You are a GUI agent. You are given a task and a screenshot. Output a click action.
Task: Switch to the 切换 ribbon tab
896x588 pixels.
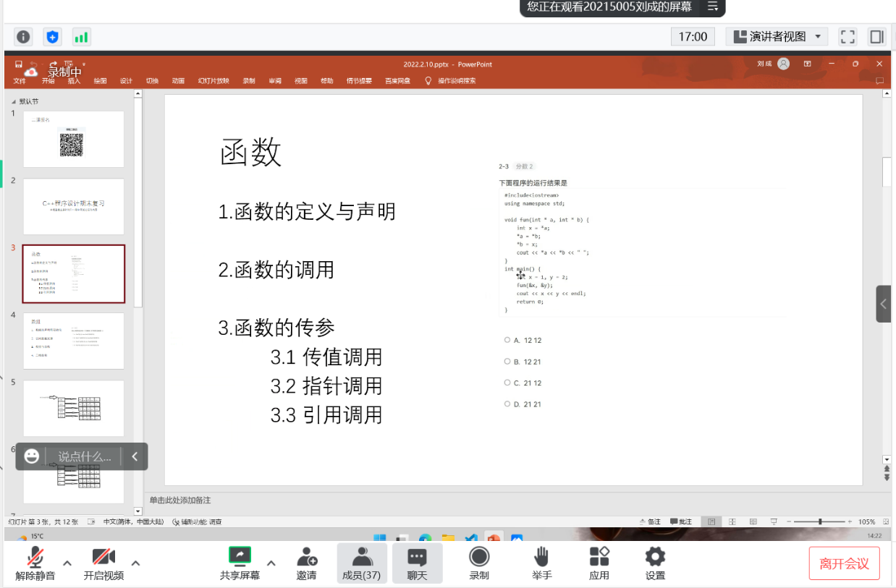[x=152, y=81]
